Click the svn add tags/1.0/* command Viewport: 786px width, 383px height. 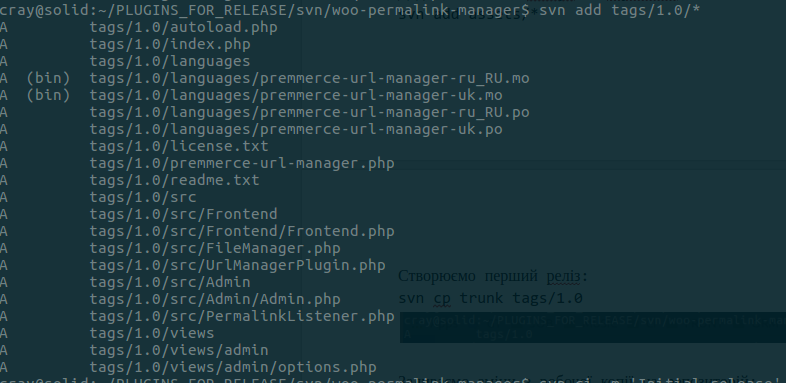pyautogui.click(x=620, y=10)
